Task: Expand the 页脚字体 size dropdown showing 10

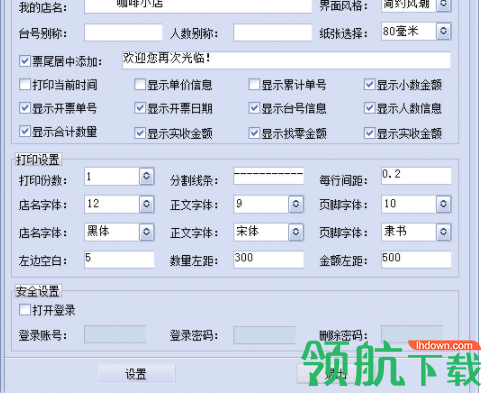Action: pyautogui.click(x=443, y=204)
